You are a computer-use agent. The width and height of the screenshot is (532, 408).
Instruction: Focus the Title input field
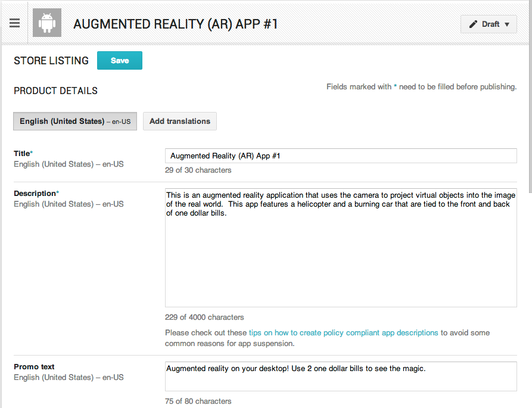coord(341,156)
